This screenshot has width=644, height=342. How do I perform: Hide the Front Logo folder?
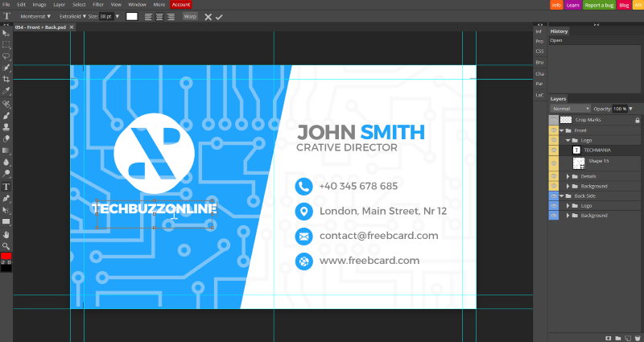[x=554, y=140]
